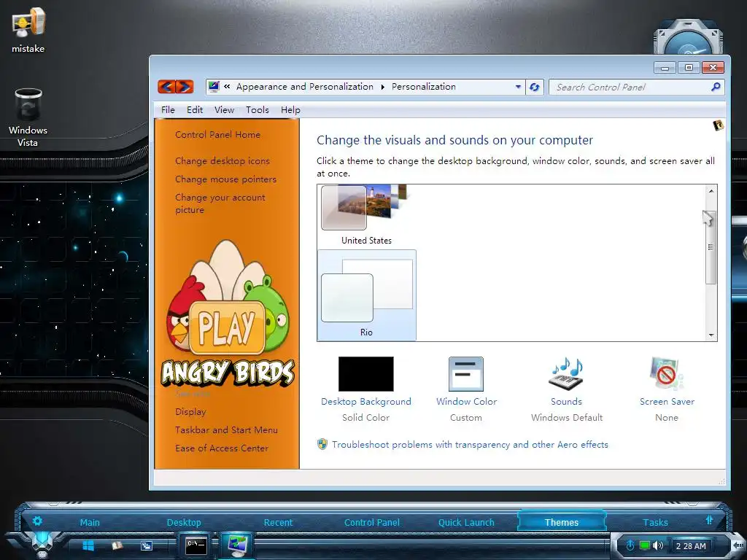Screen dimensions: 747x560
Task: Go back with the red back arrow
Action: click(x=166, y=87)
